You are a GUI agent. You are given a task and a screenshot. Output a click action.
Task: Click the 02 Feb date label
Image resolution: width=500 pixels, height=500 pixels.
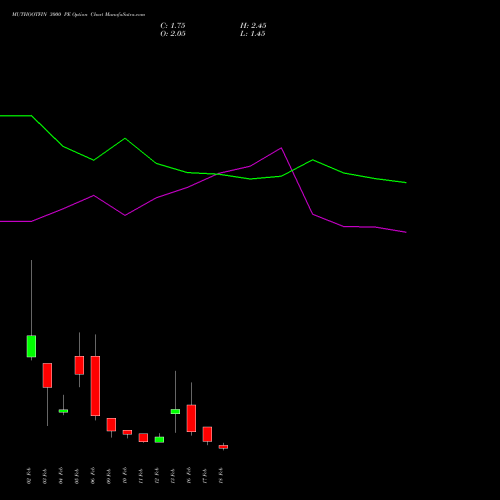[29, 476]
